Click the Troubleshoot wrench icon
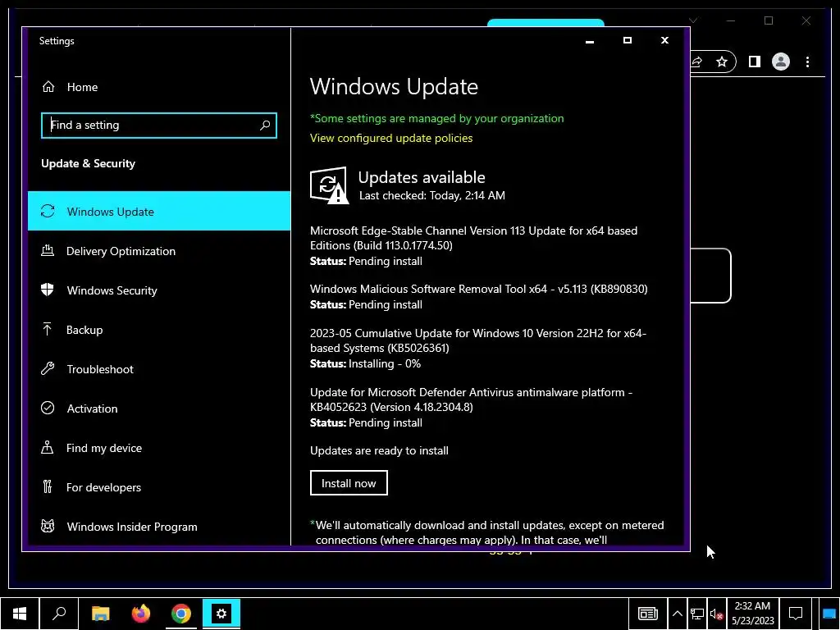Viewport: 840px width, 630px height. 48,368
